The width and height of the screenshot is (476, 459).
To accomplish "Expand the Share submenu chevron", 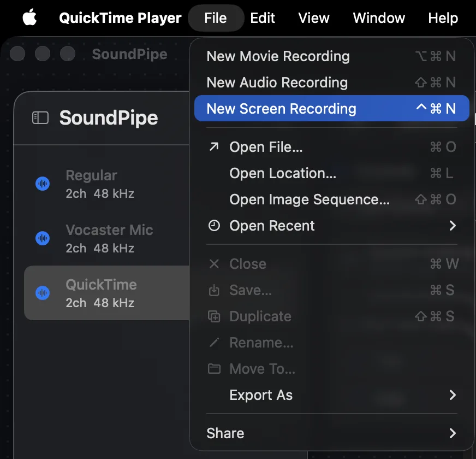I will tap(453, 433).
